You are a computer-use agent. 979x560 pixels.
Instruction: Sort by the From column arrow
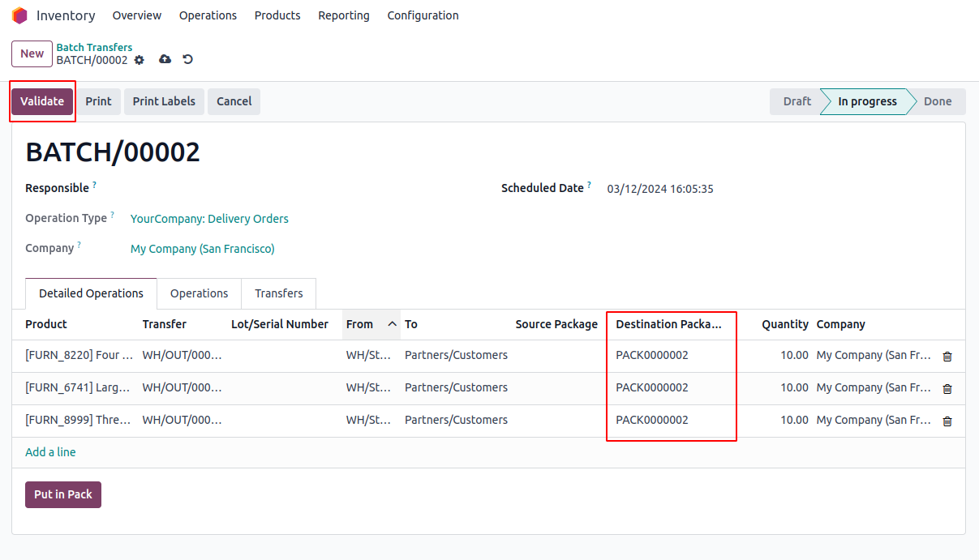click(x=393, y=324)
